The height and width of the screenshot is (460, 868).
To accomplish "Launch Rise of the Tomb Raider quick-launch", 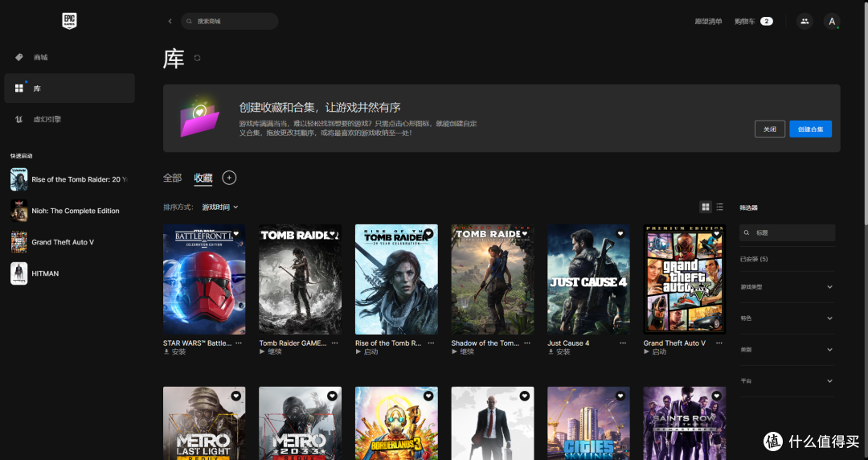I will (69, 179).
